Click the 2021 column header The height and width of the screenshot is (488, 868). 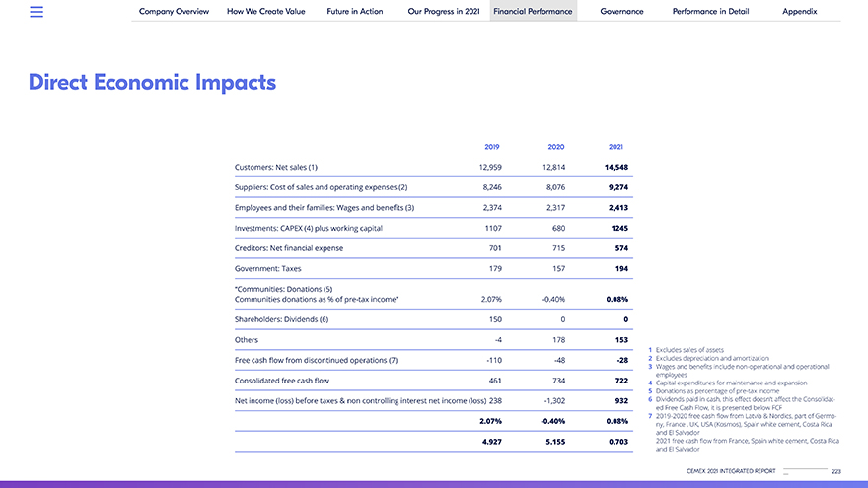(616, 146)
